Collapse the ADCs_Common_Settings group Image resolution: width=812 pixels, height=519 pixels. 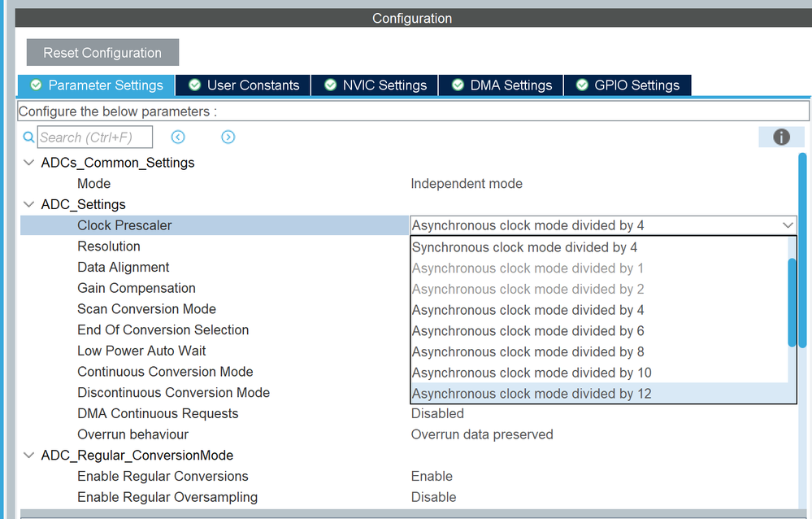point(29,163)
